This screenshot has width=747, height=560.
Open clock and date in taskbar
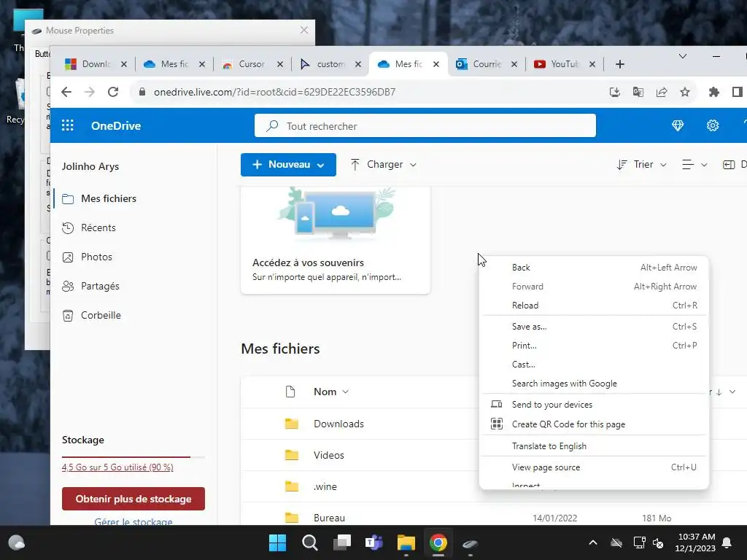[x=695, y=542]
